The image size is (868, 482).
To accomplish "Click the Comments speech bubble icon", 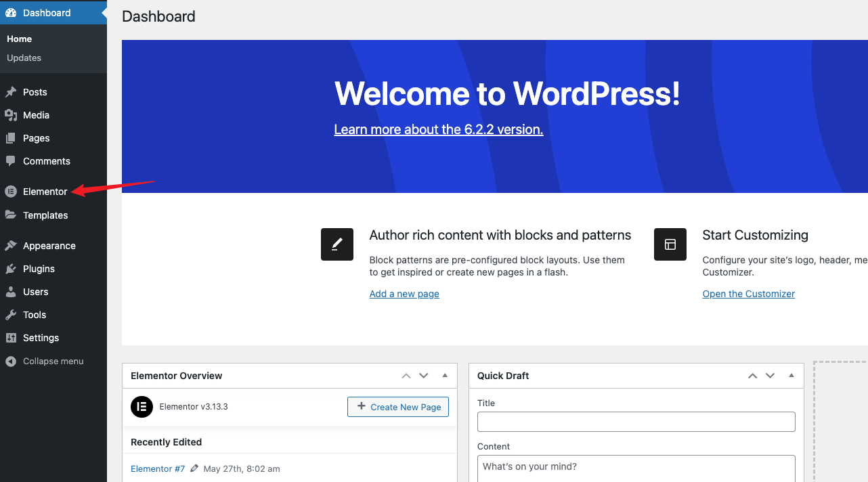I will pyautogui.click(x=11, y=161).
